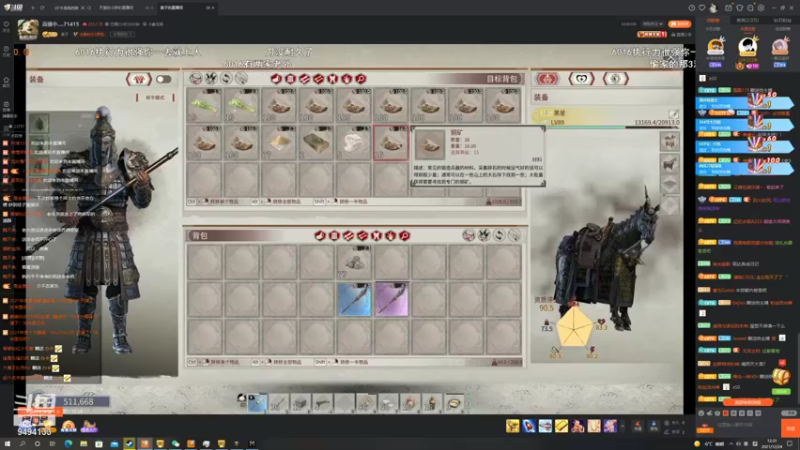Select fifth red hexagon filter in 目标背包
Screen dimensions: 800x450
click(x=332, y=79)
